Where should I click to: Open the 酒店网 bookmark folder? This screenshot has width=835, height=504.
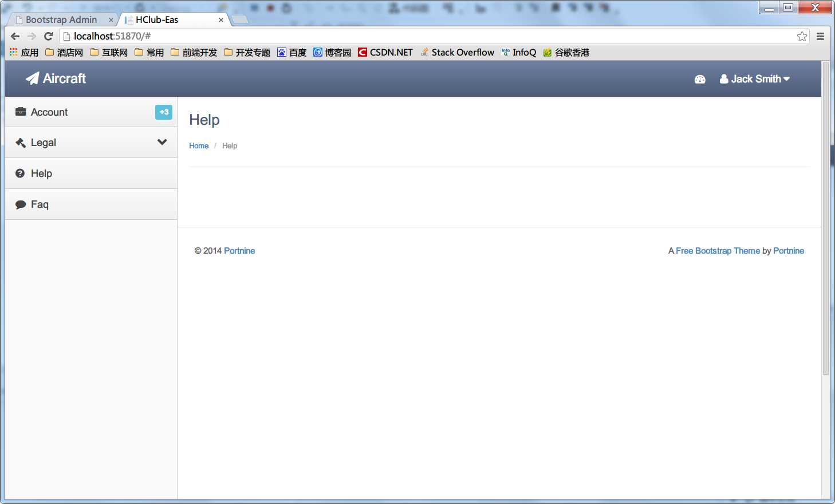point(64,52)
